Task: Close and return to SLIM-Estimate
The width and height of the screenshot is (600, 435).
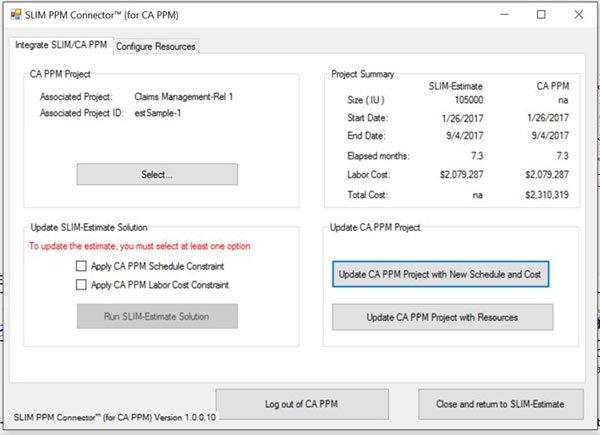Action: click(x=501, y=404)
